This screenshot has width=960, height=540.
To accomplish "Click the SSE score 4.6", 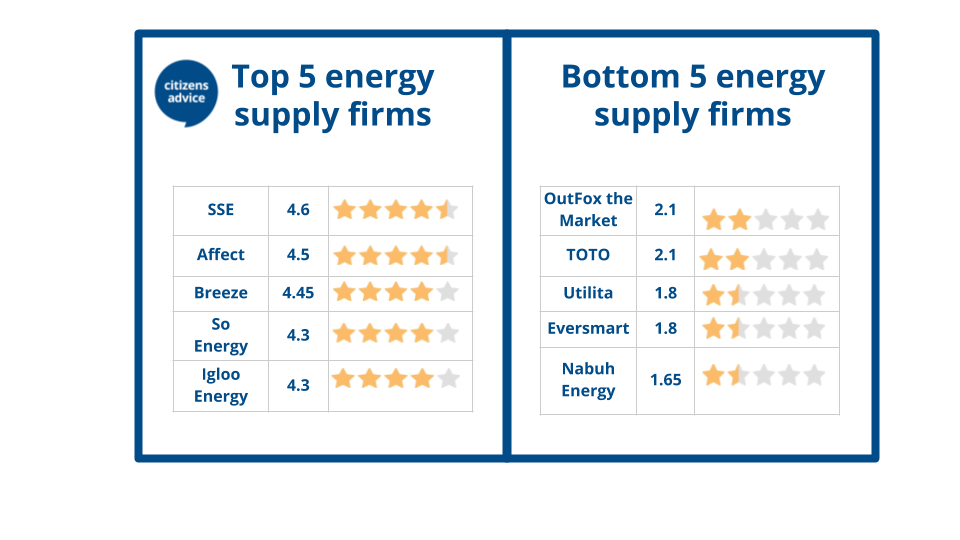I will point(298,210).
